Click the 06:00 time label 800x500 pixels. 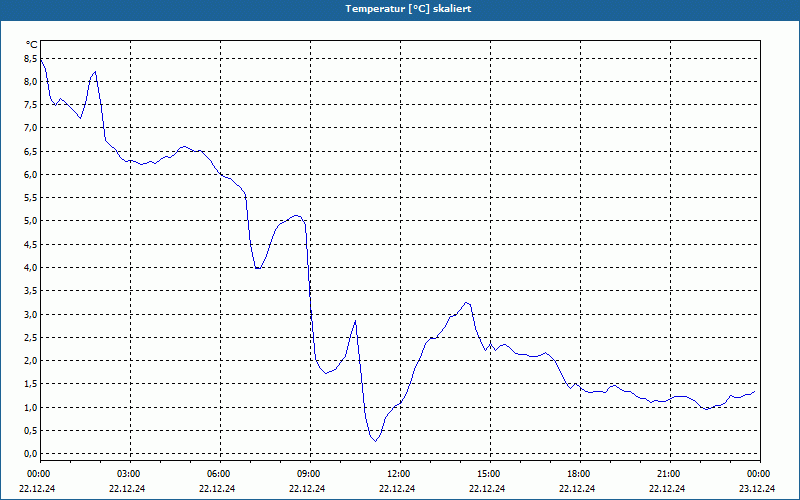coord(220,474)
